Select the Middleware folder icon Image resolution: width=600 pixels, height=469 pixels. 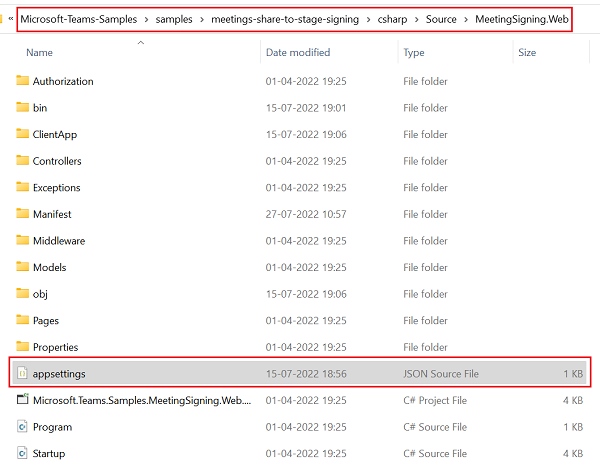23,240
